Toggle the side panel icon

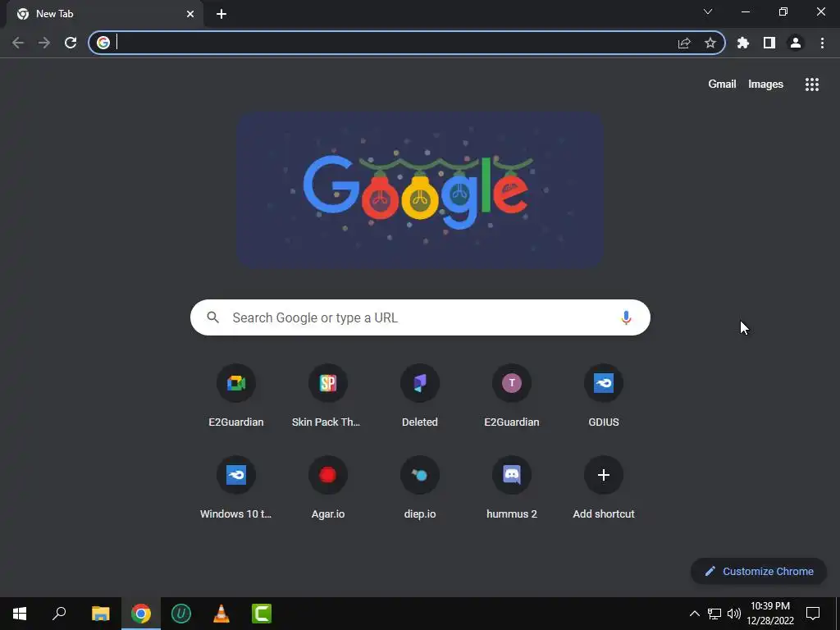point(769,43)
